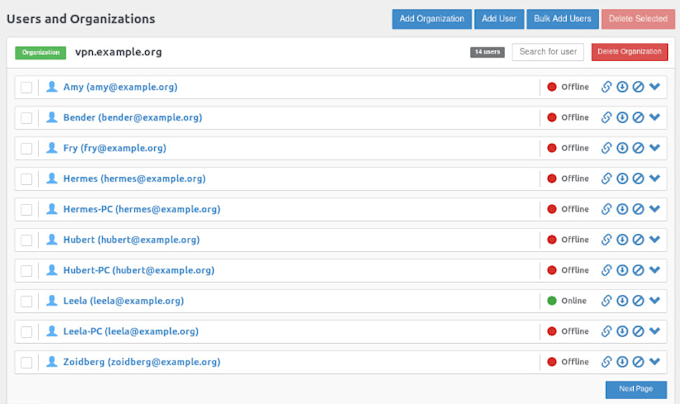Image resolution: width=680 pixels, height=404 pixels.
Task: Get profile link for Hermes (not Hermes-PC)
Action: click(x=606, y=179)
